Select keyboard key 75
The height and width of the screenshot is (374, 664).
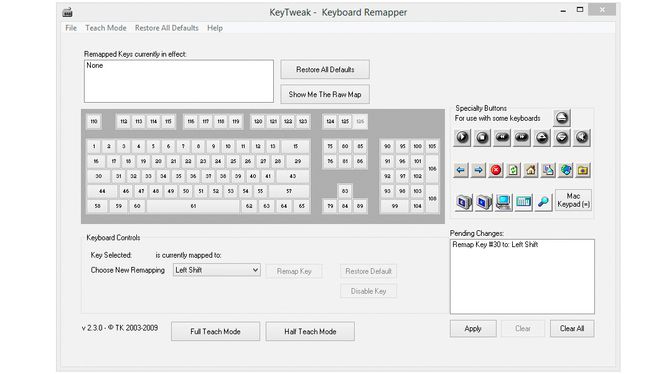point(330,147)
